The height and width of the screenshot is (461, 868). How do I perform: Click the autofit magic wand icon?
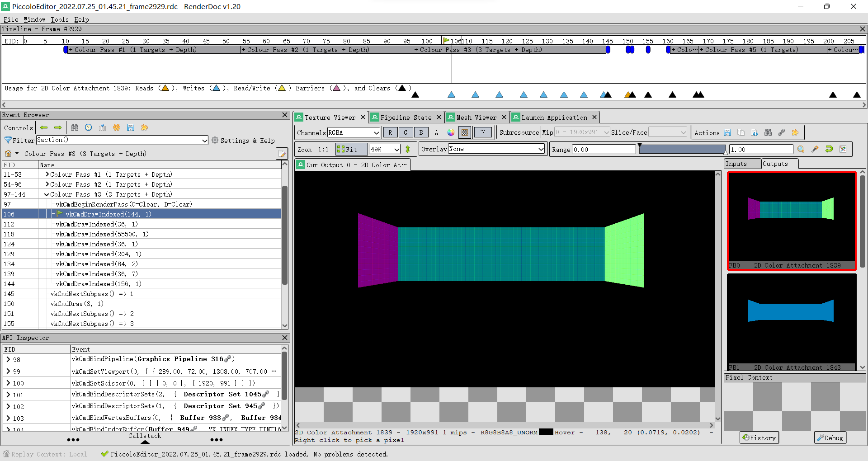(x=815, y=149)
